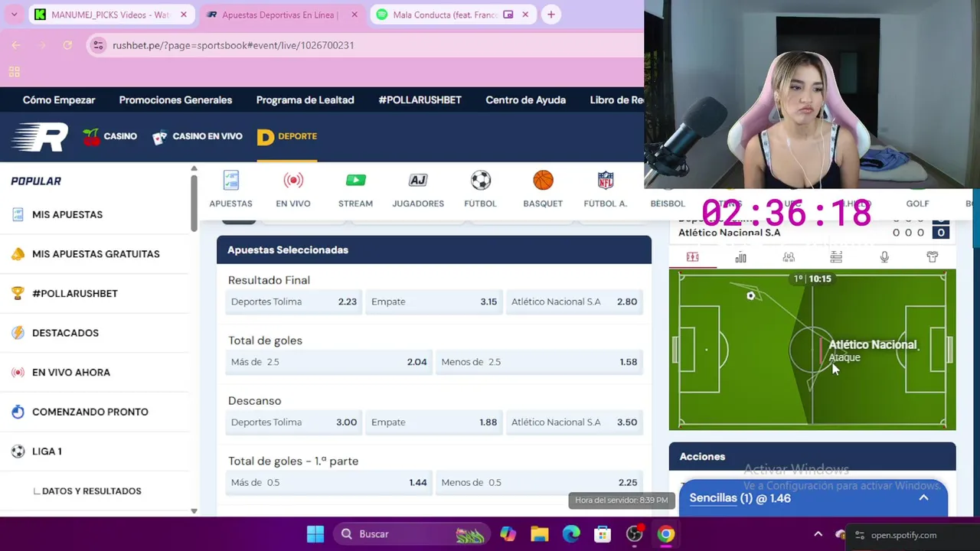Click the Rushbet R logo
Screen dimensions: 980x551
tap(40, 137)
